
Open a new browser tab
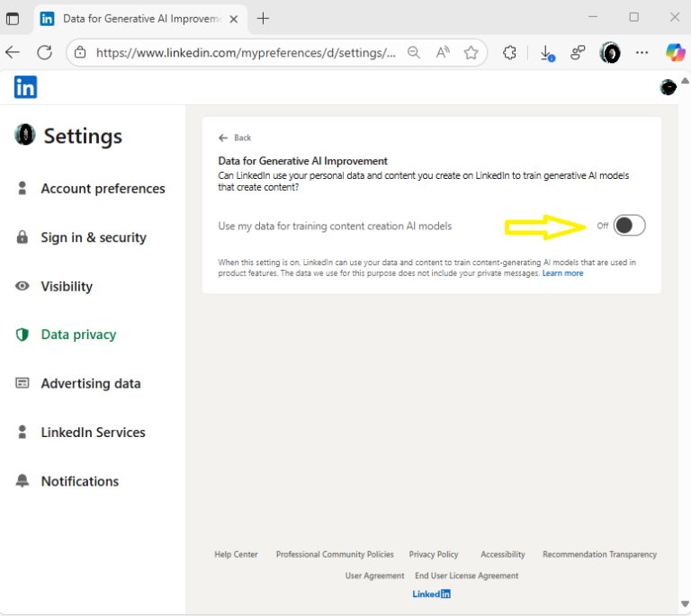coord(263,18)
